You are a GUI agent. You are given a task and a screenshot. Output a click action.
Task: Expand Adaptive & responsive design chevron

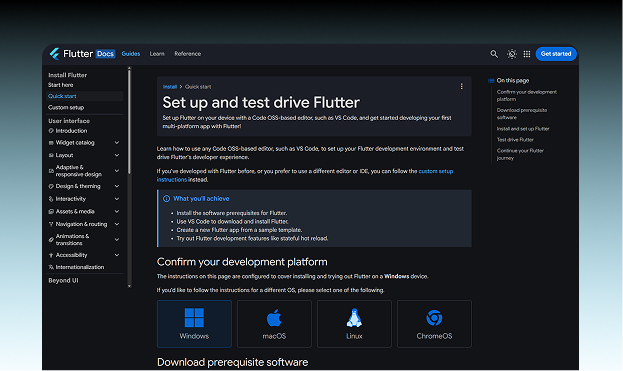pyautogui.click(x=117, y=171)
